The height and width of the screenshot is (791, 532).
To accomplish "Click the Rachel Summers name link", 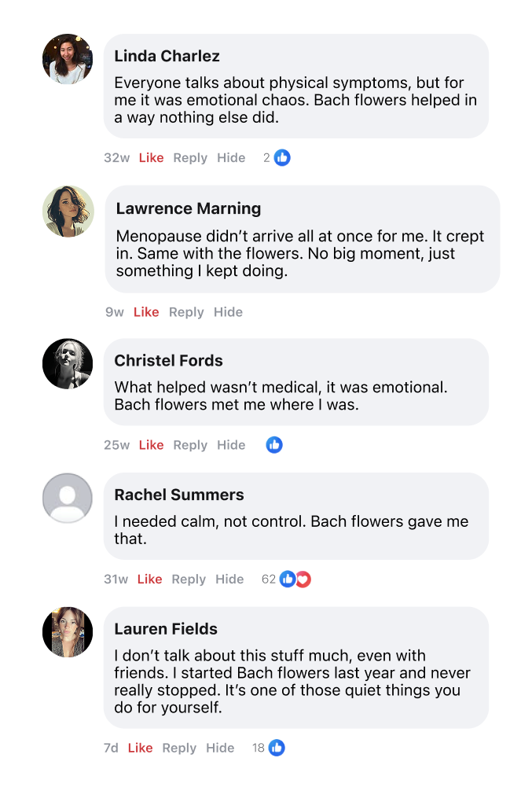I will pyautogui.click(x=179, y=495).
